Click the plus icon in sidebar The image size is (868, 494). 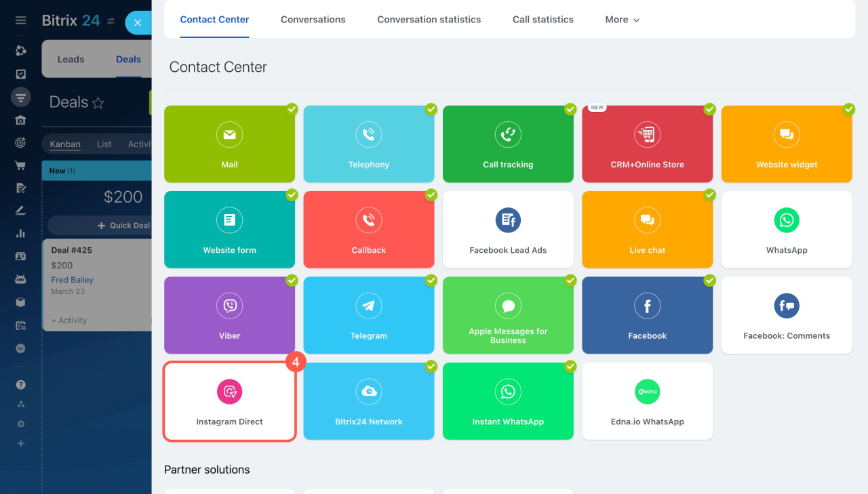click(20, 443)
